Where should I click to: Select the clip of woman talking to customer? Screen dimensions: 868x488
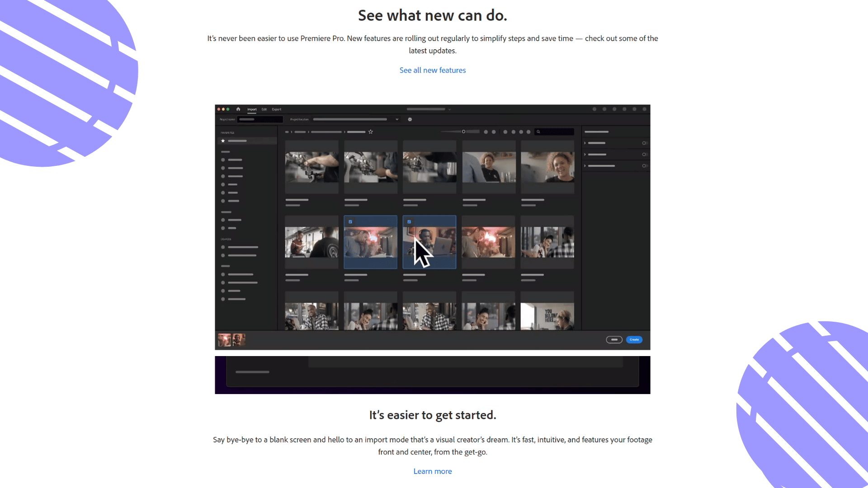click(489, 167)
